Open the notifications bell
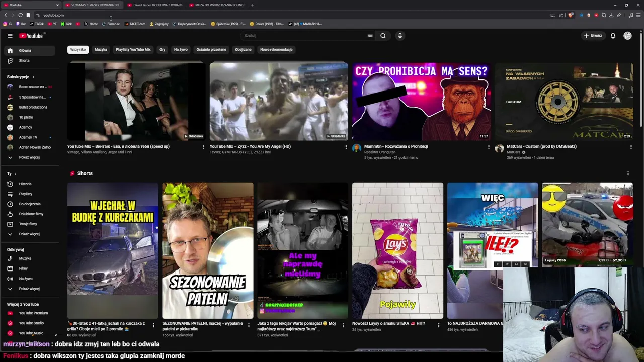 [x=613, y=36]
